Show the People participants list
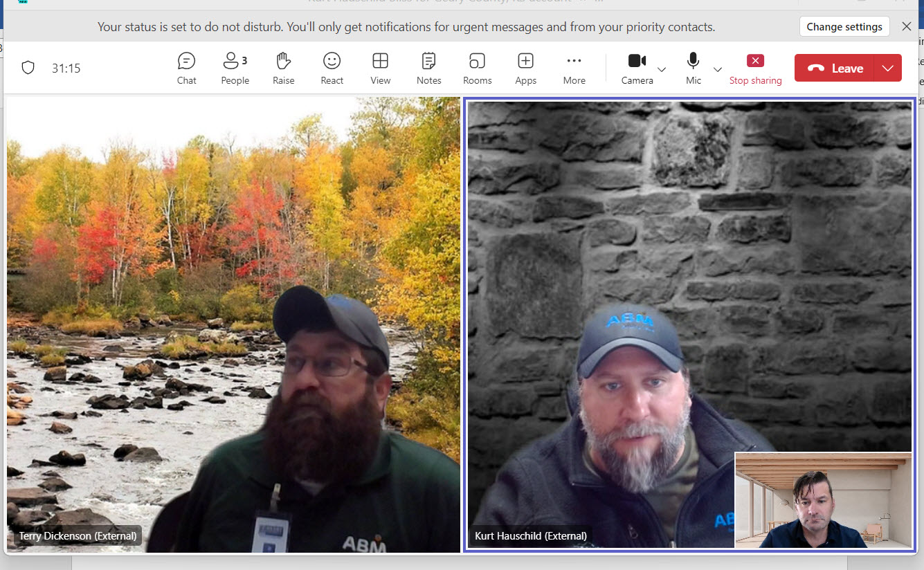Screen dimensions: 924x570 pyautogui.click(x=235, y=68)
